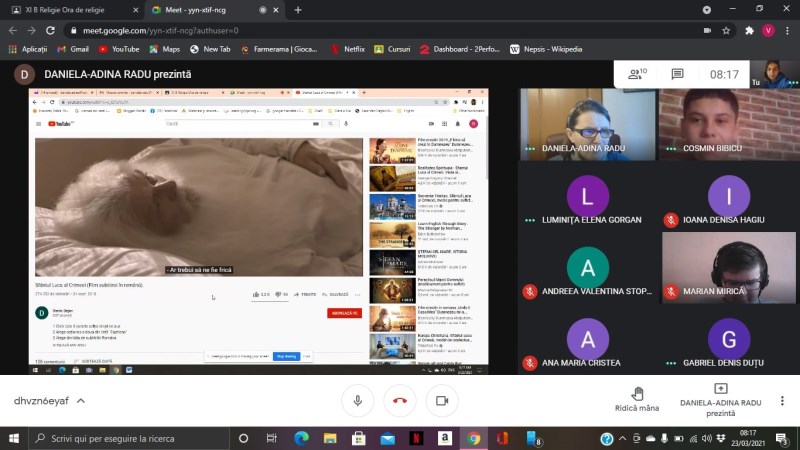800x450 pixels.
Task: Go forward in Chrome
Action: [32, 31]
